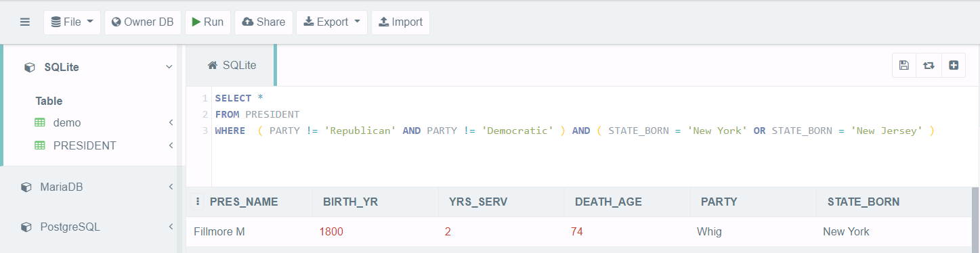This screenshot has height=253, width=980.
Task: Open the File dropdown menu
Action: [72, 22]
